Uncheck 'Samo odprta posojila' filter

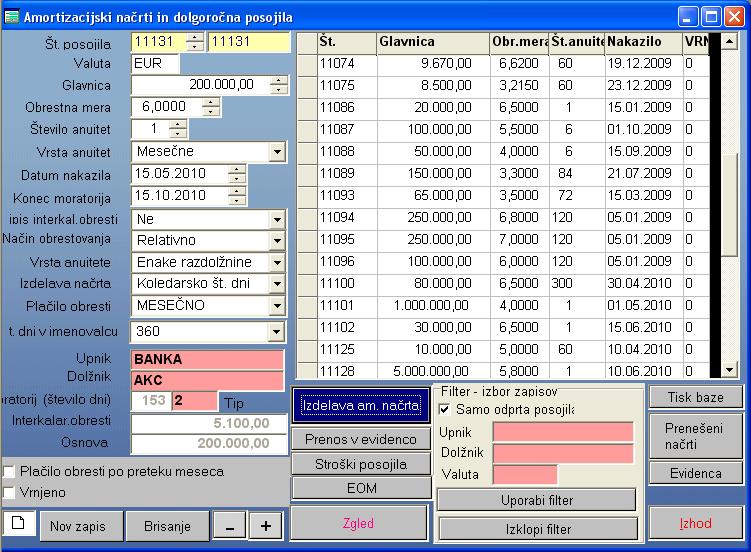(x=445, y=409)
